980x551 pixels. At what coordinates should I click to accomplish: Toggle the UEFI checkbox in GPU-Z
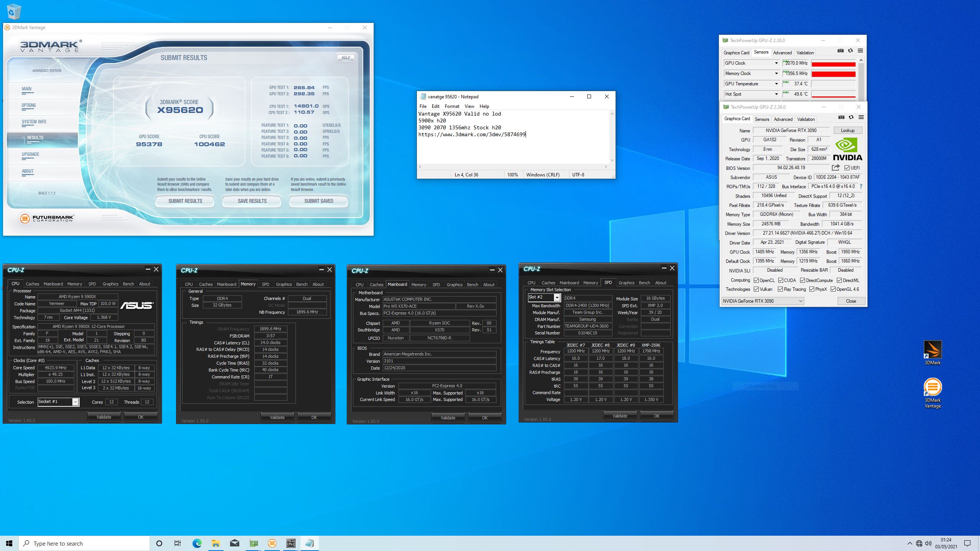(847, 168)
